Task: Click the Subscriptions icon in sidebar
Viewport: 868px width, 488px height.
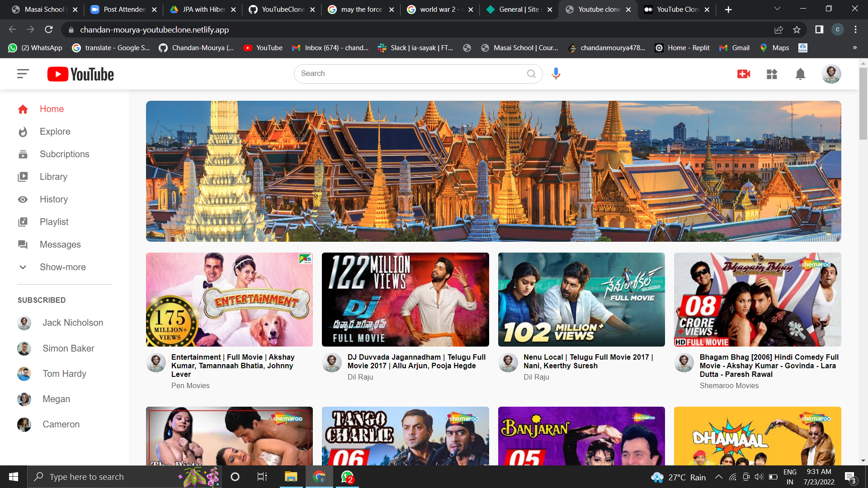Action: point(23,154)
